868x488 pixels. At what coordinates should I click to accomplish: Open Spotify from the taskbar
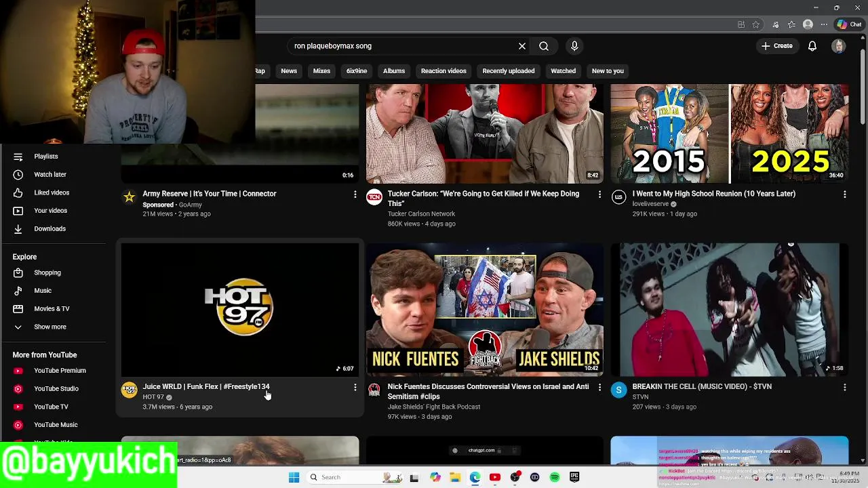(555, 477)
